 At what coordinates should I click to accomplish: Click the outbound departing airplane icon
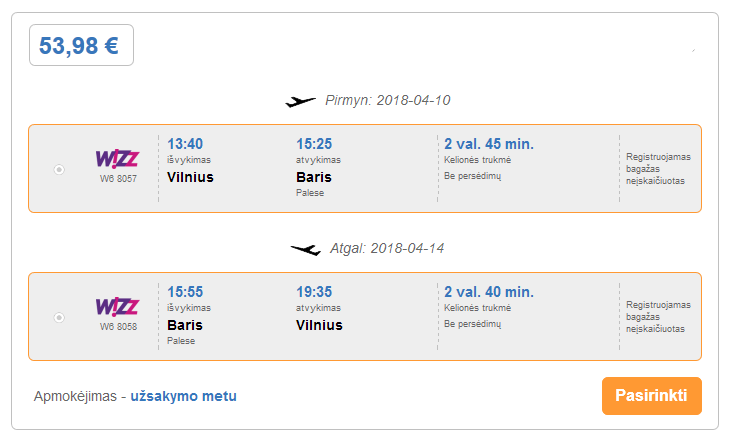point(300,101)
